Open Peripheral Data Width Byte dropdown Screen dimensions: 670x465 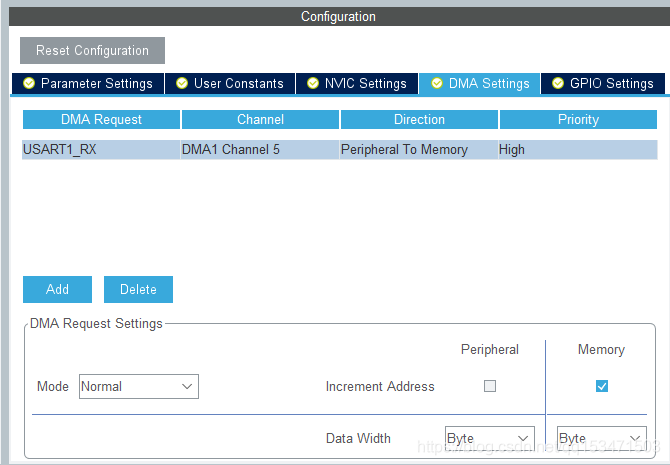coord(490,438)
